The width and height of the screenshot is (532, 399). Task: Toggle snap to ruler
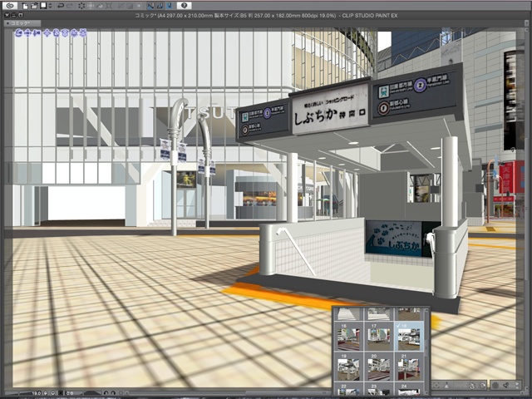tap(151, 6)
